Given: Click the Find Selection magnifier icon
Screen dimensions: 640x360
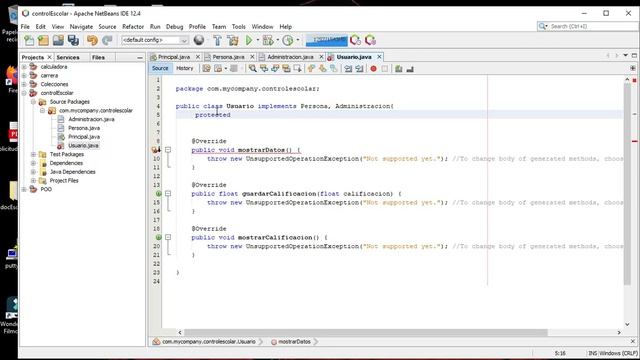Looking at the screenshot, I should [x=253, y=69].
